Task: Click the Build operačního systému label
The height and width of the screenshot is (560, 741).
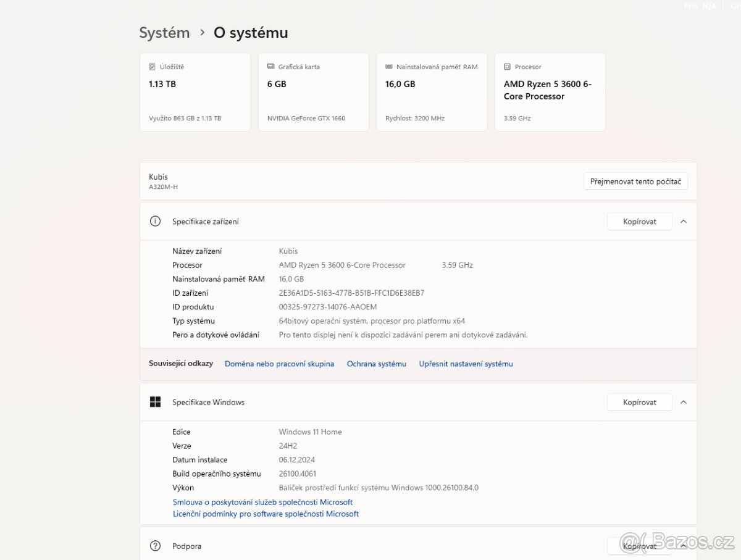Action: 217,474
